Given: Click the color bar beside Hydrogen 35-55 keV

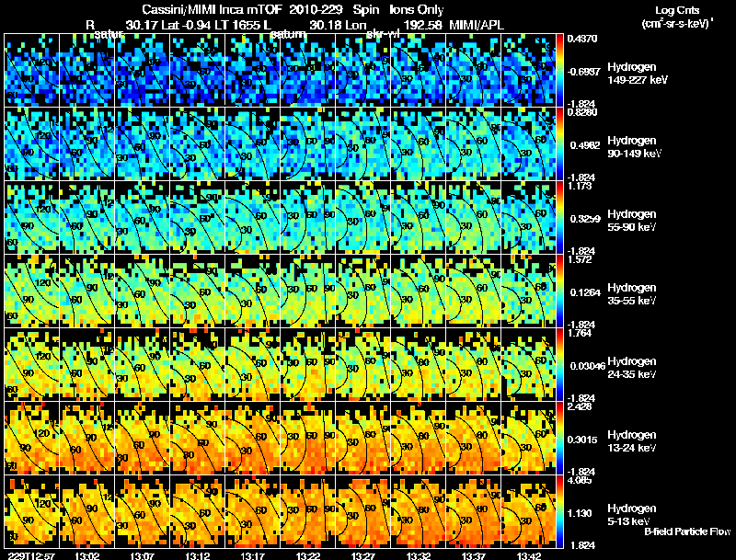Looking at the screenshot, I should tap(559, 291).
